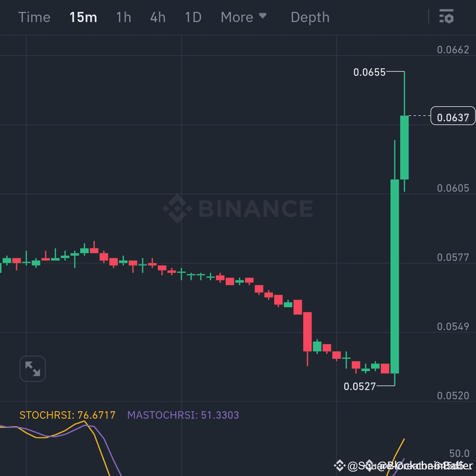
Task: Click the gear inside the chart settings icon
Action: pyautogui.click(x=450, y=19)
